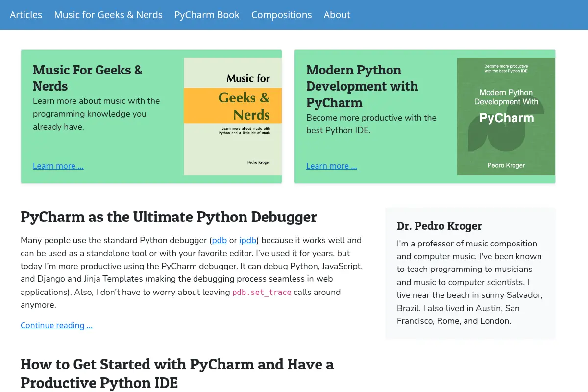The width and height of the screenshot is (588, 392).
Task: Click Learn more under Music For Geeks & Nerds
Action: tap(58, 166)
